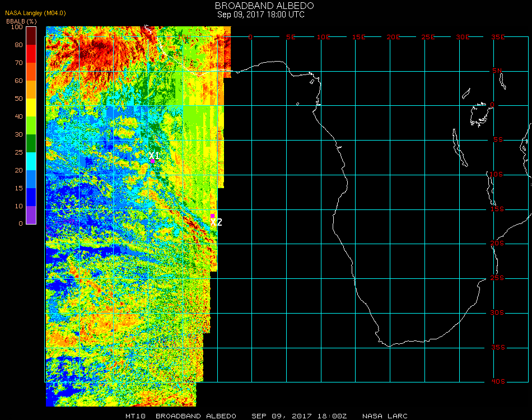This screenshot has height=420, width=532.
Task: Choose the purple 0-10 legend swatch
Action: point(31,215)
